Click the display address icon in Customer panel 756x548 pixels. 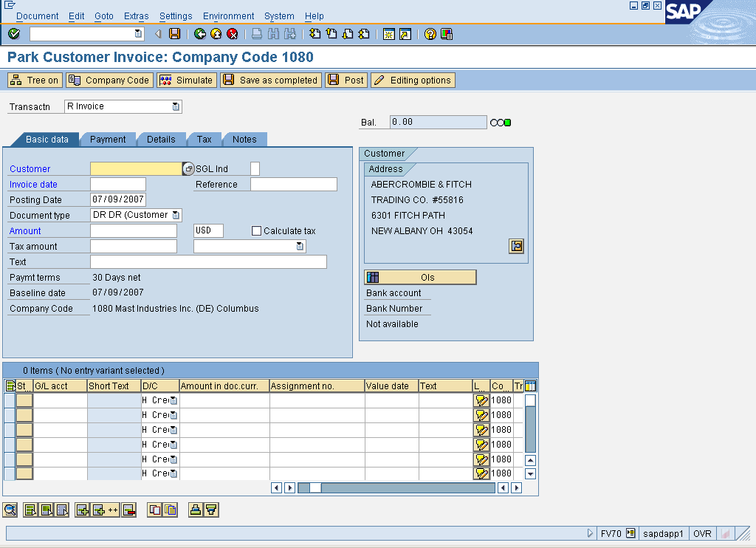pyautogui.click(x=516, y=246)
